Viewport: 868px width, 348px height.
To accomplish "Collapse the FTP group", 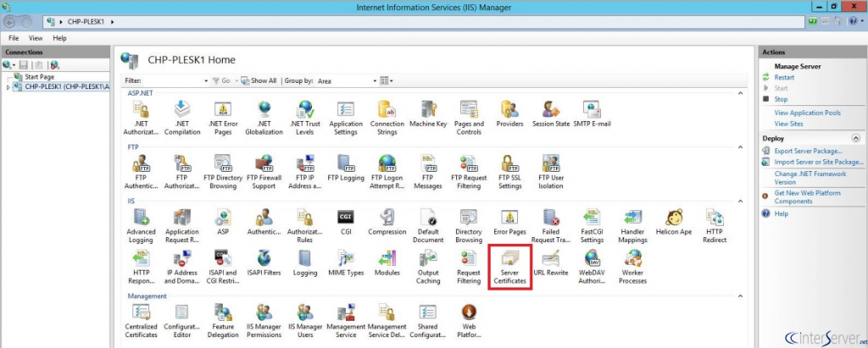I will pos(740,147).
